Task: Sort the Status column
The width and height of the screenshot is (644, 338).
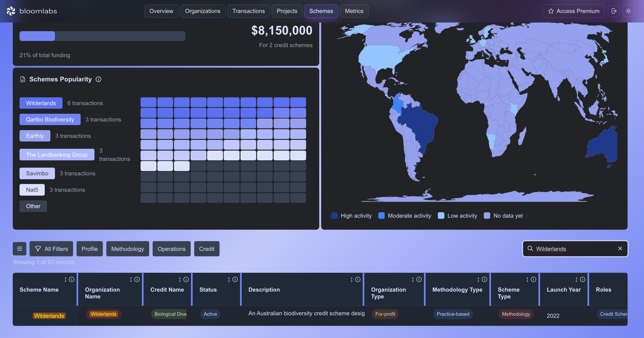Action: (x=229, y=279)
